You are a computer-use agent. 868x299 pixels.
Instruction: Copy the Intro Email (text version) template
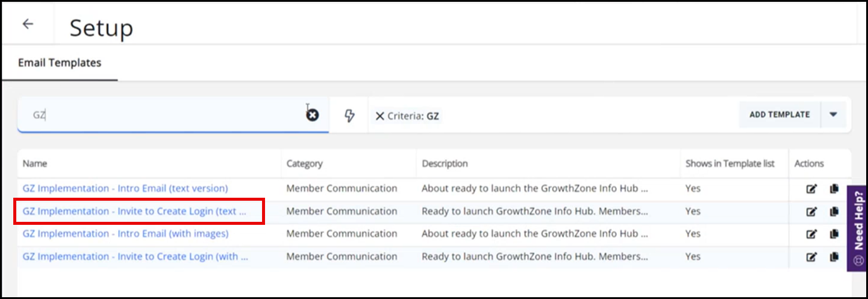click(834, 189)
